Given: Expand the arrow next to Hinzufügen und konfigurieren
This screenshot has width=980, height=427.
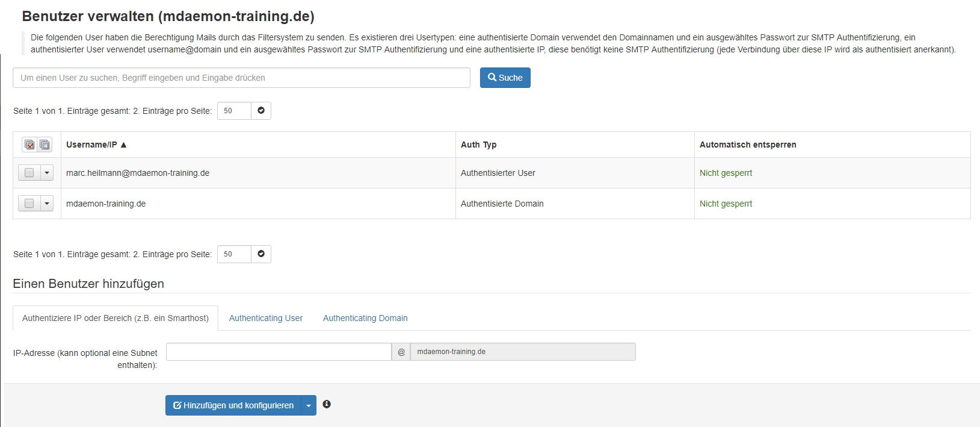Looking at the screenshot, I should pyautogui.click(x=309, y=405).
